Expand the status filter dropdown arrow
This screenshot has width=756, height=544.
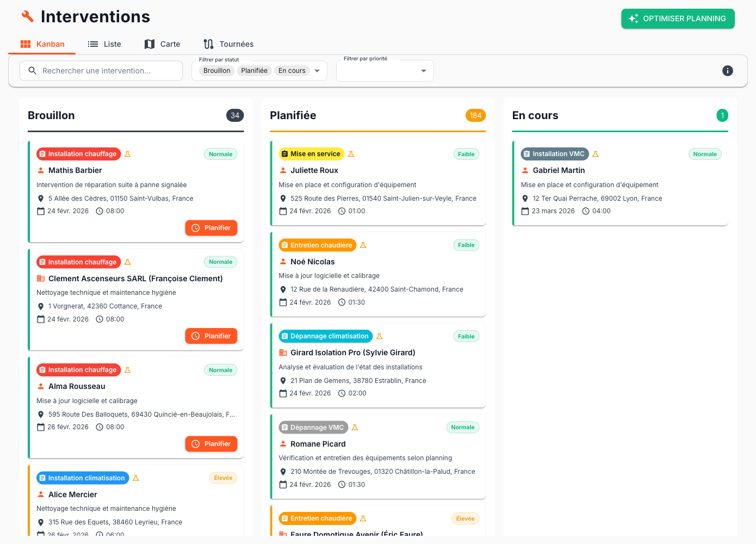point(317,71)
